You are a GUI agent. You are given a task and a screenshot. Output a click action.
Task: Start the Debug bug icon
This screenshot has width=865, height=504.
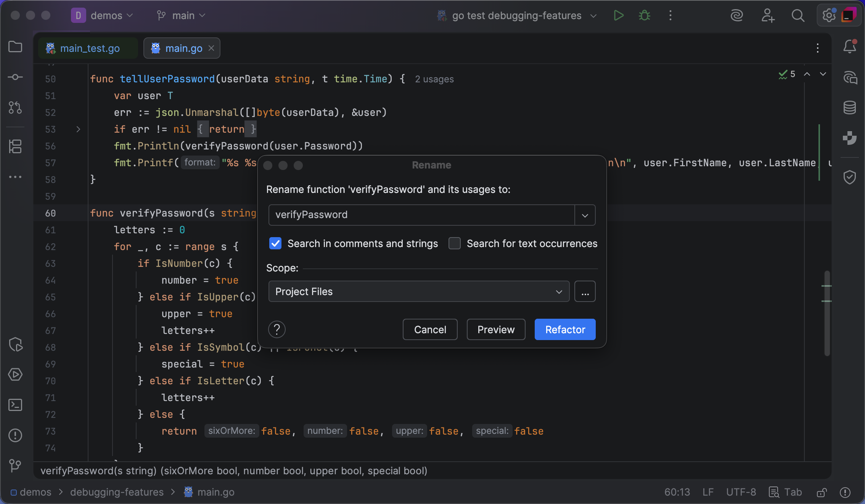click(x=644, y=16)
